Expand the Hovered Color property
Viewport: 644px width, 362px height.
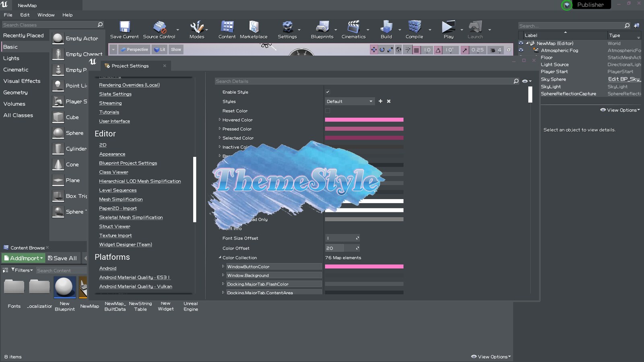(x=220, y=119)
